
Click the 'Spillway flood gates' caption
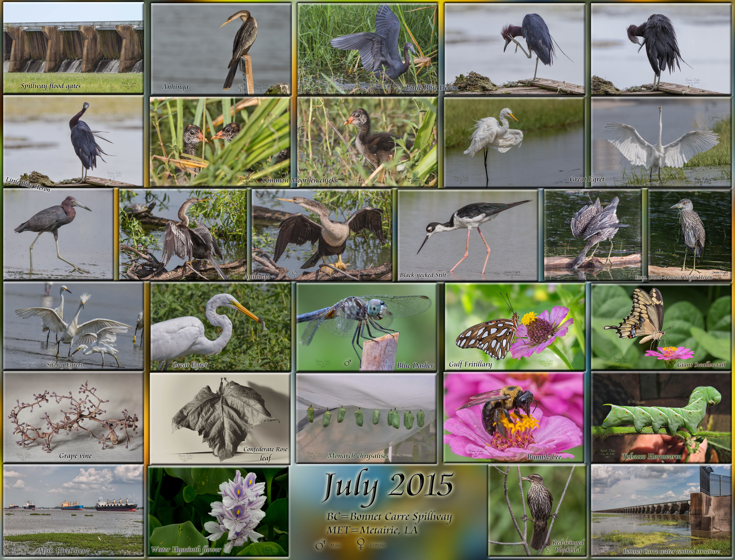(51, 86)
